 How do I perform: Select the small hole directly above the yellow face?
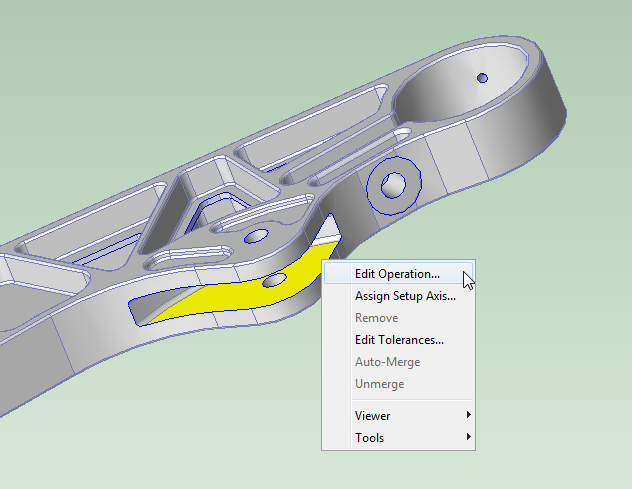pos(258,236)
